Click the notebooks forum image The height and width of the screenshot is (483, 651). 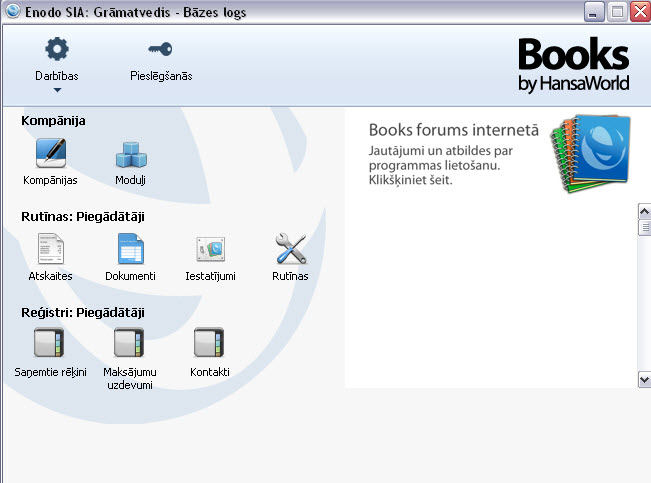590,154
